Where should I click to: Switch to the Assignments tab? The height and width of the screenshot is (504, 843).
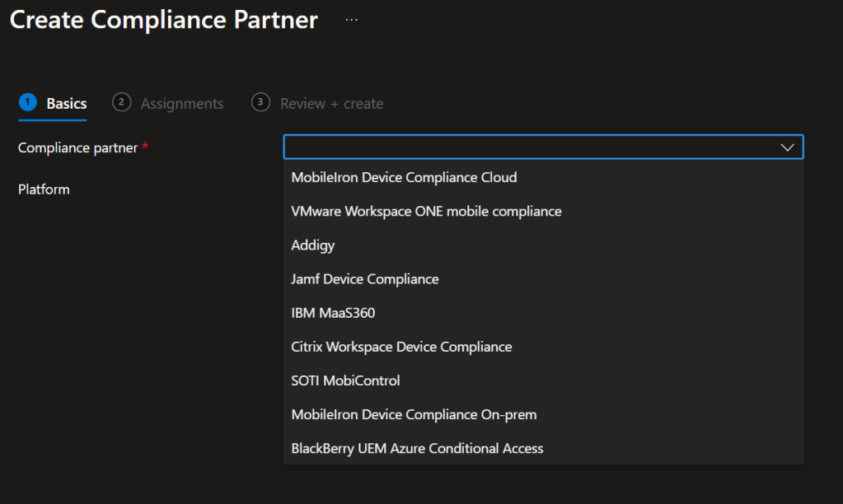[x=181, y=103]
